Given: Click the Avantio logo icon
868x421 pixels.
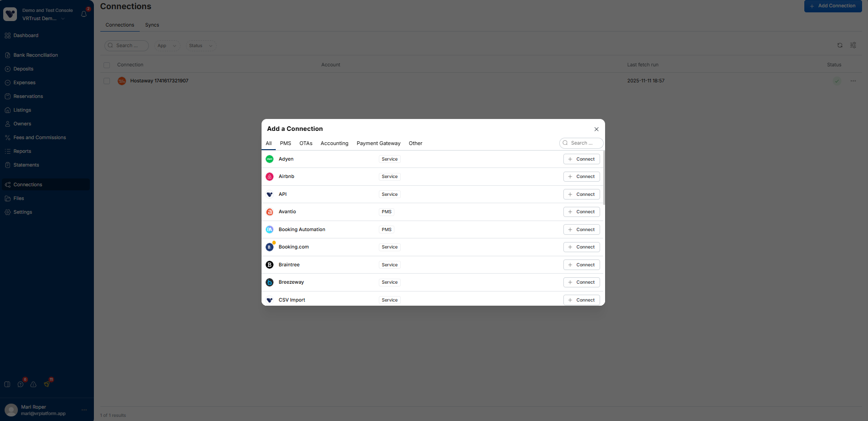Looking at the screenshot, I should click(x=269, y=212).
